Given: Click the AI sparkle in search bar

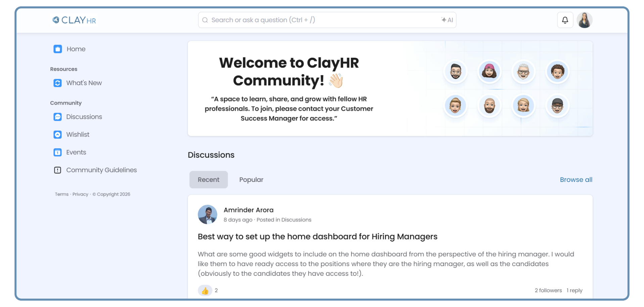Looking at the screenshot, I should click(447, 20).
